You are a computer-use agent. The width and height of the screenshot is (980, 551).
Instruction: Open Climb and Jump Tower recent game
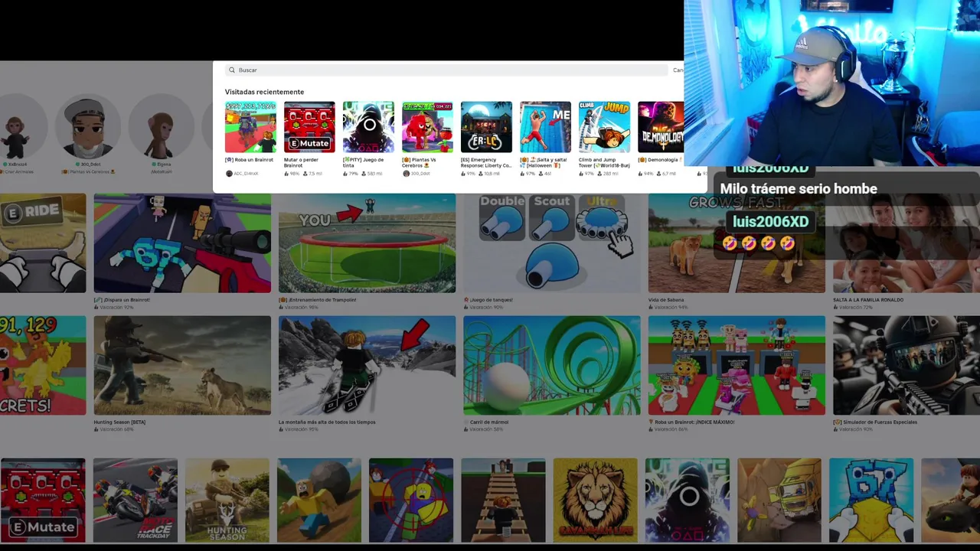pos(604,127)
